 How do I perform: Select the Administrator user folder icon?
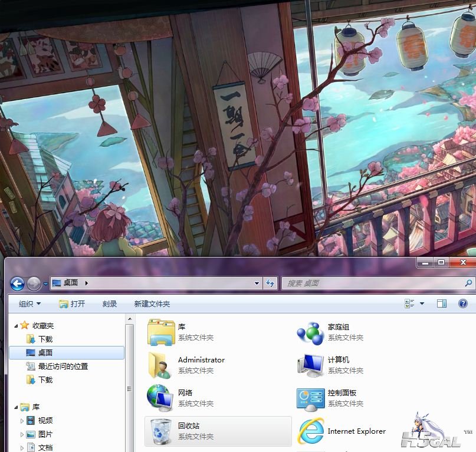(160, 365)
